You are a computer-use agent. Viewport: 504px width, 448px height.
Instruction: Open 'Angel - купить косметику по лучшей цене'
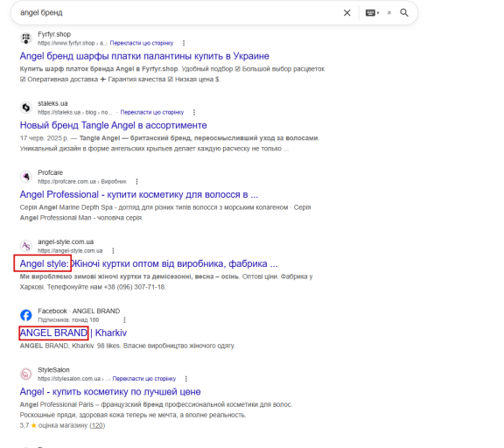(x=110, y=392)
